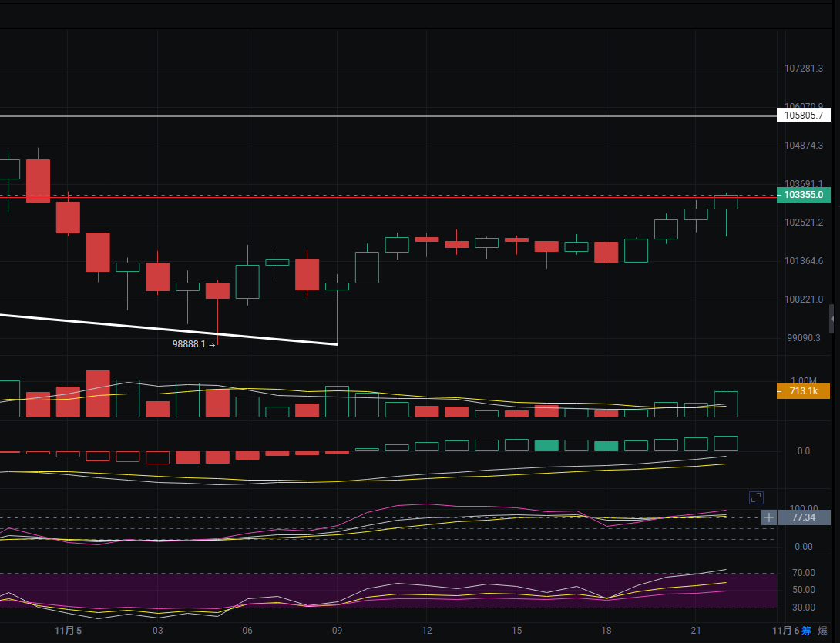Open the 爆 liquidation button

tap(823, 630)
